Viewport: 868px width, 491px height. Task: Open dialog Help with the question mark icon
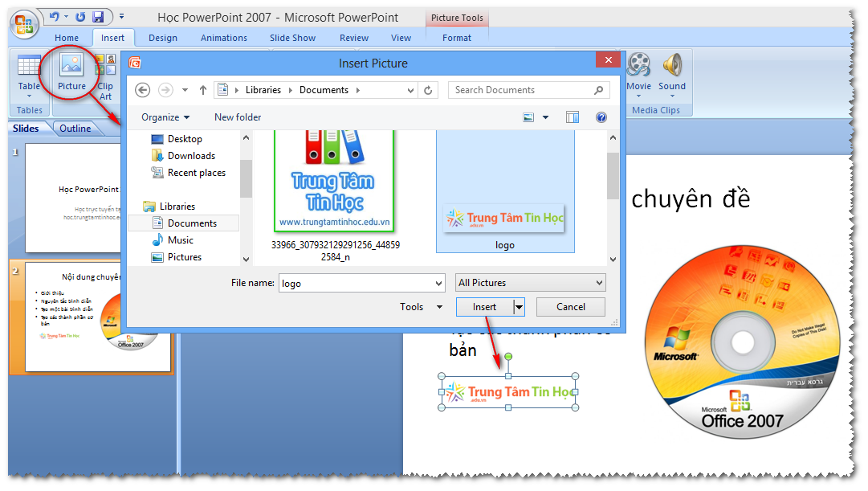point(601,117)
